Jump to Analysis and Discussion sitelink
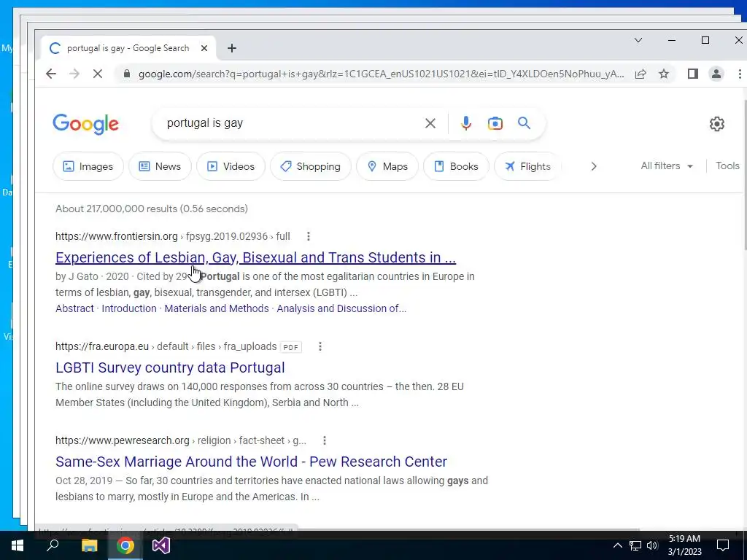The image size is (747, 560). 341,308
